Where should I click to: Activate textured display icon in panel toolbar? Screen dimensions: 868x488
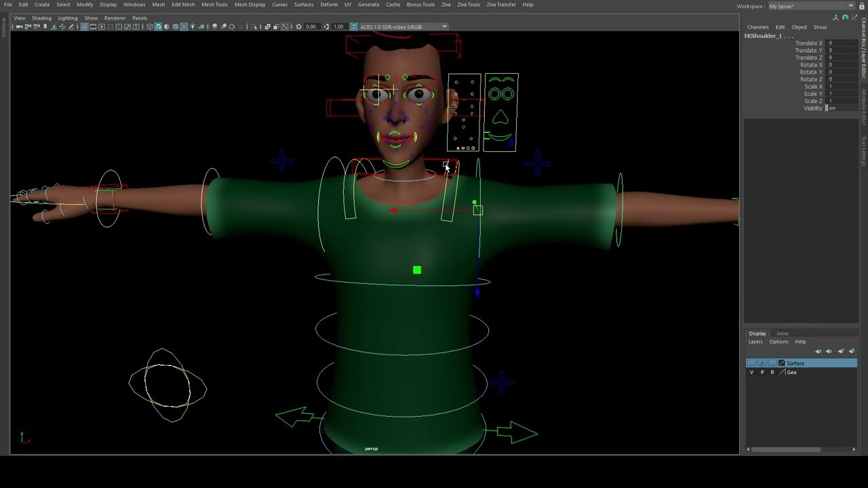tap(184, 26)
